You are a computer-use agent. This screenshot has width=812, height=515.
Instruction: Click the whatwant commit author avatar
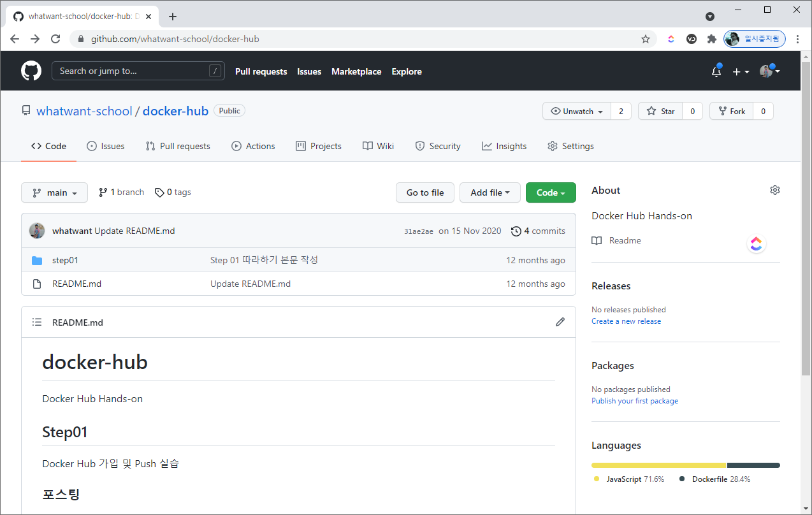(37, 231)
